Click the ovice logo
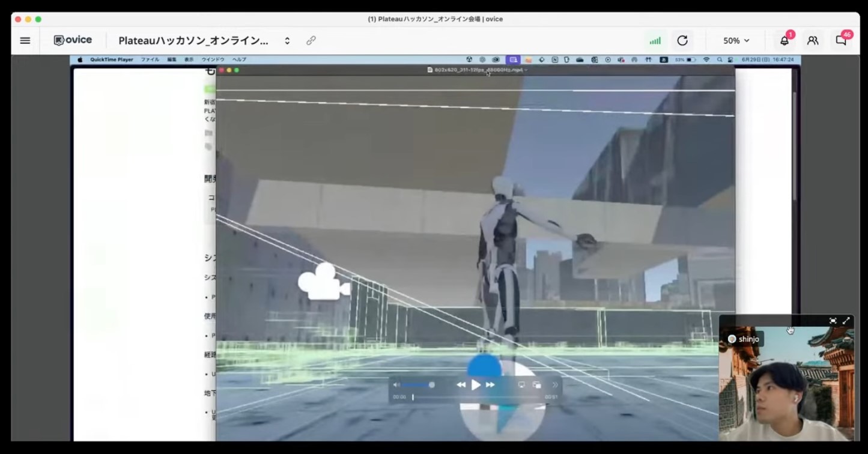Viewport: 868px width, 454px height. [x=73, y=40]
